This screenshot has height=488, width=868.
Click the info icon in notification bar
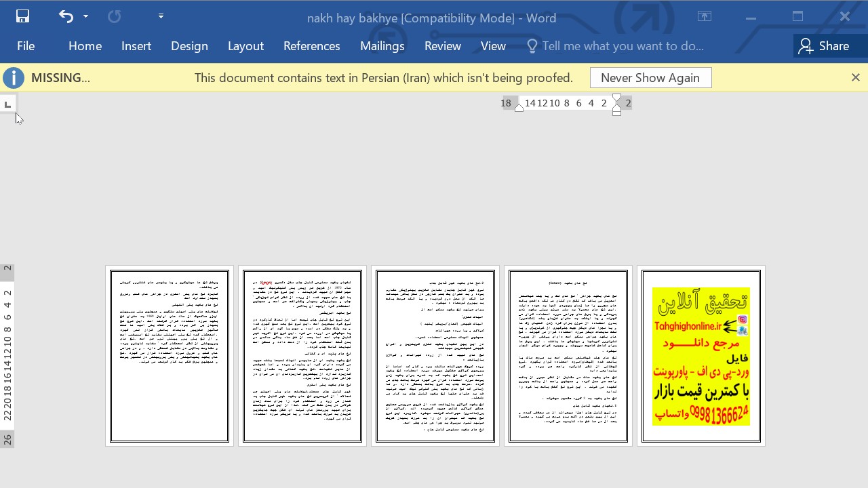[x=14, y=78]
